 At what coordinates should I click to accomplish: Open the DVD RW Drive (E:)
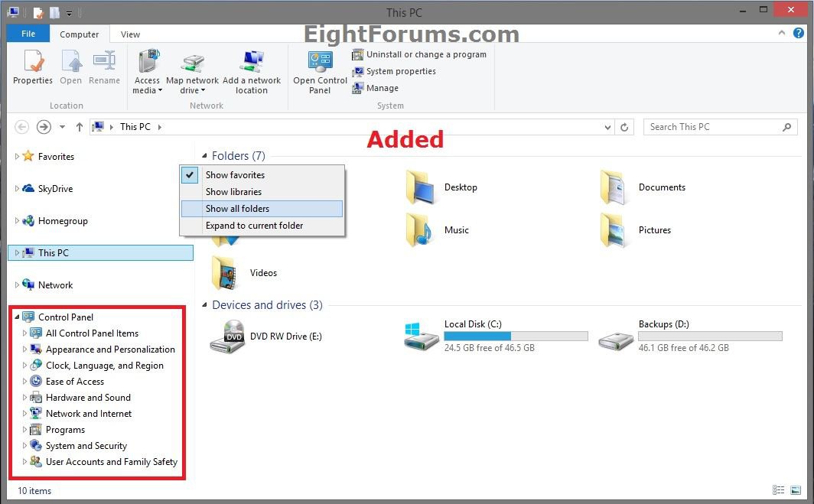coord(226,337)
